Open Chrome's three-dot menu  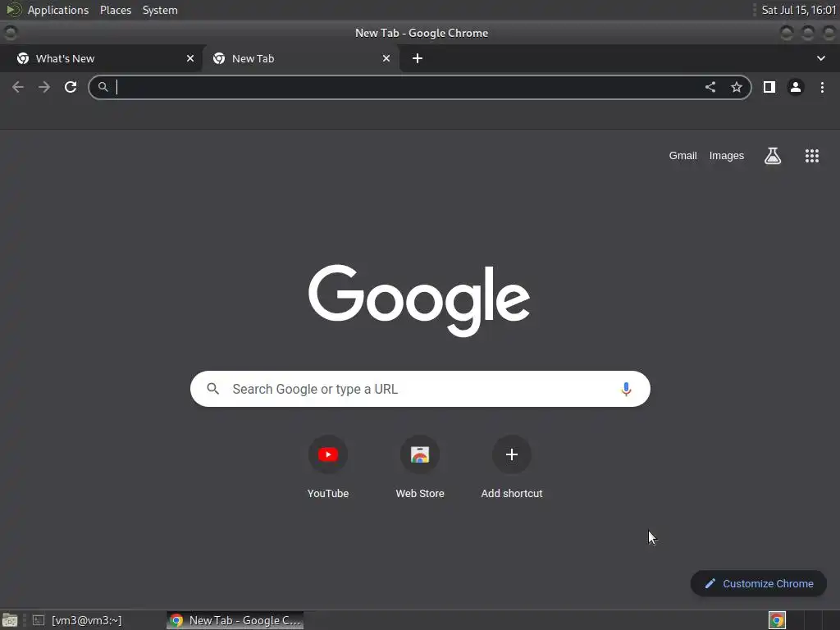[x=822, y=87]
